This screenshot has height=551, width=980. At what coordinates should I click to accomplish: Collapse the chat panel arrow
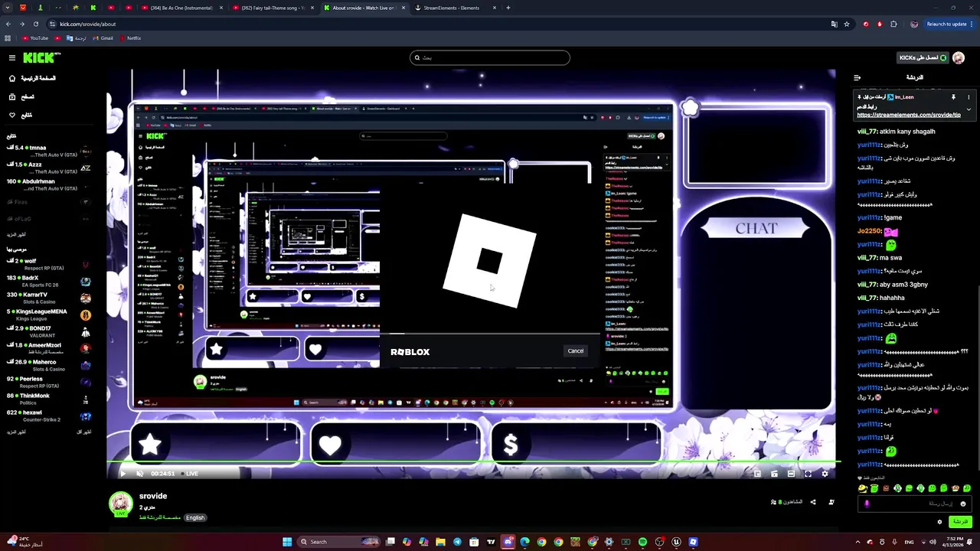857,77
